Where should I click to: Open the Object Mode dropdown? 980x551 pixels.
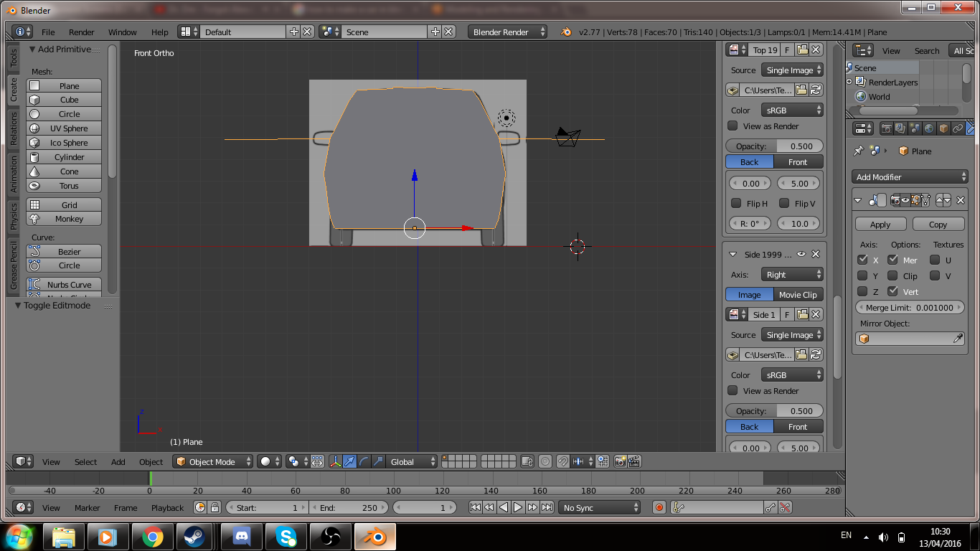click(214, 462)
